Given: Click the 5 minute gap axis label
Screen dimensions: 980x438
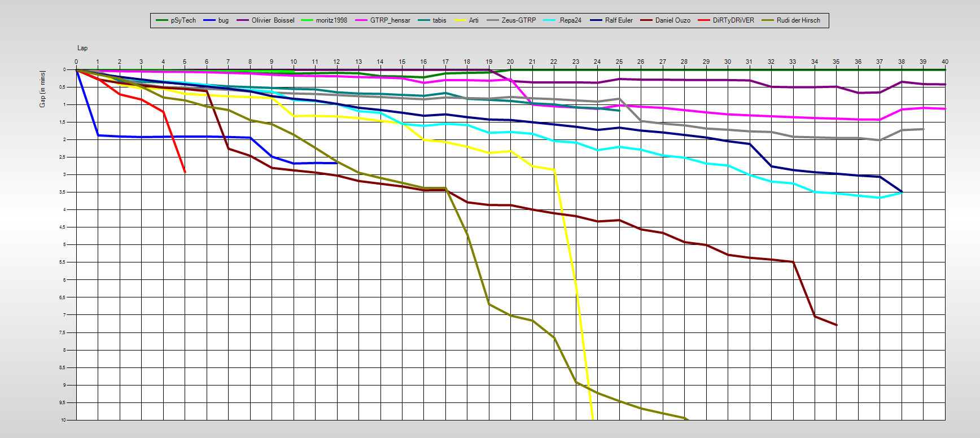Looking at the screenshot, I should coord(65,244).
